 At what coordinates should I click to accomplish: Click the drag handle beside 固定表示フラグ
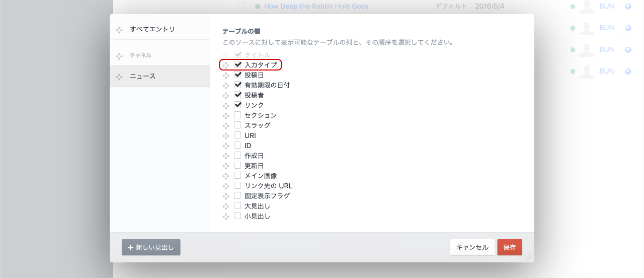226,196
